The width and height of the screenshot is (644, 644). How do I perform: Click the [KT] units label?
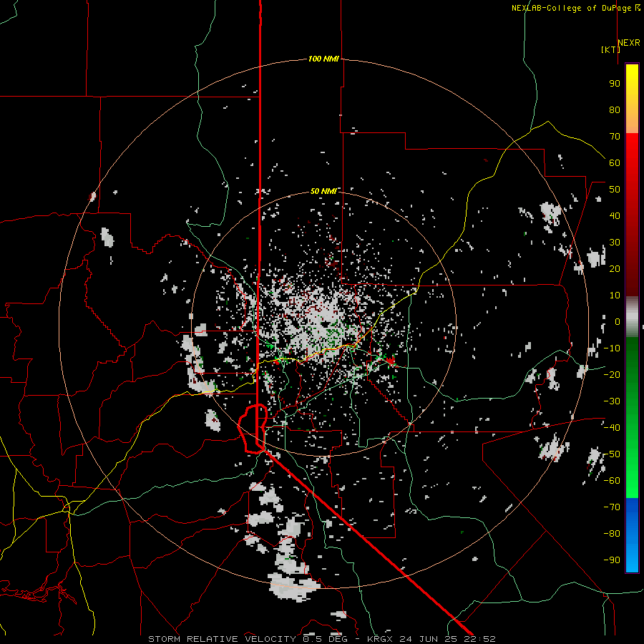click(x=610, y=49)
